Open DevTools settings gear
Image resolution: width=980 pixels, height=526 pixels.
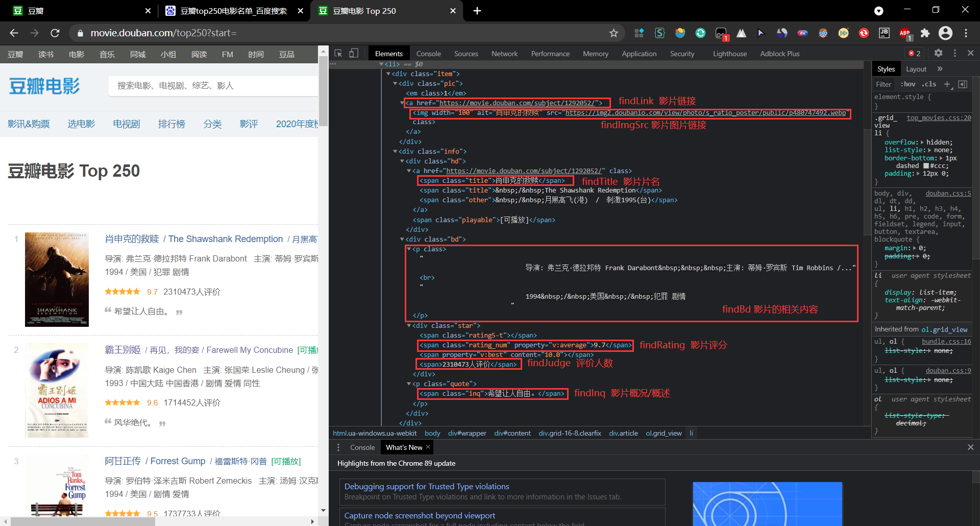(938, 53)
